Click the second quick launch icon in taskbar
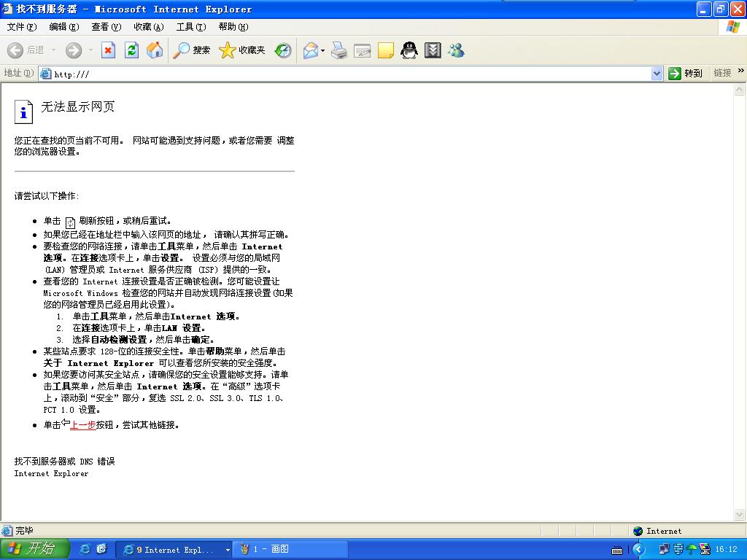 [101, 549]
